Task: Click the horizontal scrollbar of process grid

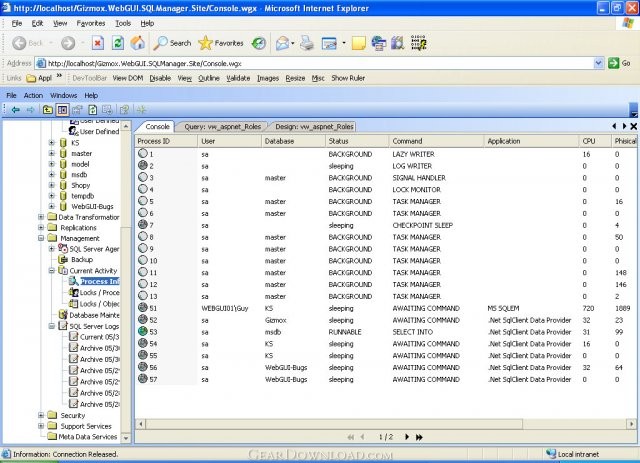Action: 333,424
